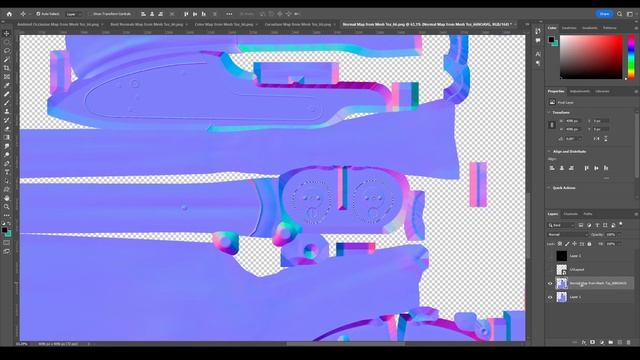
Task: Collapse the Align and Distribute section
Action: click(549, 151)
